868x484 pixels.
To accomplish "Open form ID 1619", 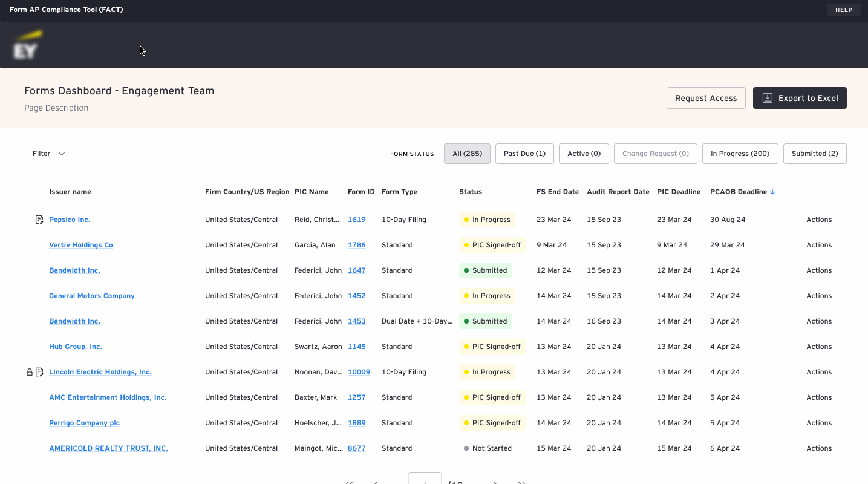I will click(x=357, y=220).
